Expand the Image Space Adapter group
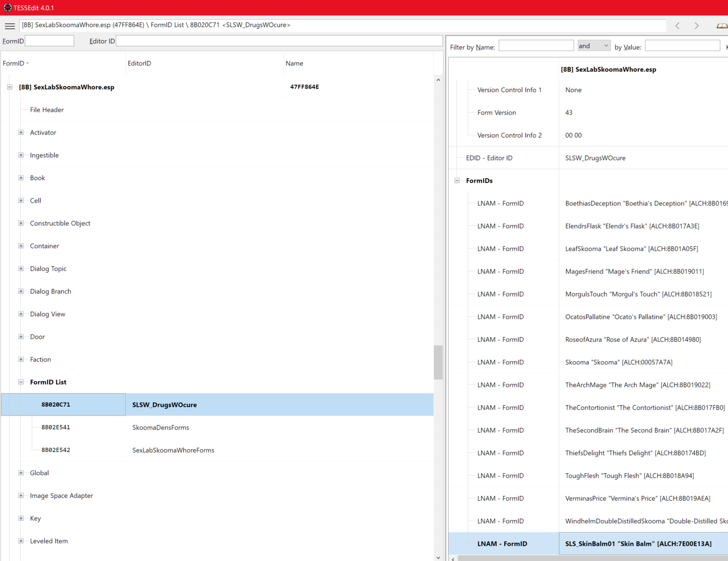Image resolution: width=728 pixels, height=561 pixels. (21, 496)
